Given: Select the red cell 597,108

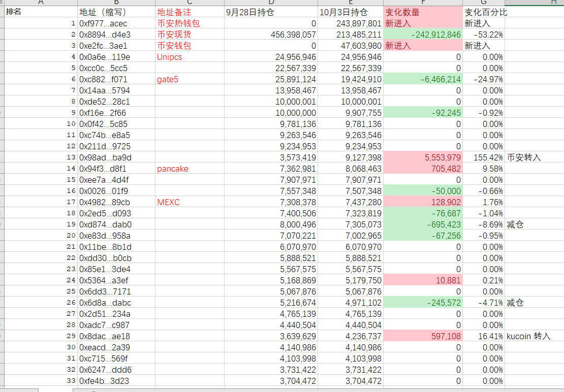Looking at the screenshot, I should click(x=423, y=336).
